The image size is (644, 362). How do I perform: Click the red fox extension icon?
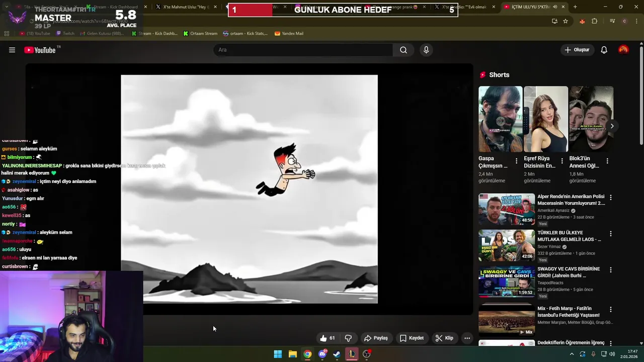pyautogui.click(x=582, y=21)
